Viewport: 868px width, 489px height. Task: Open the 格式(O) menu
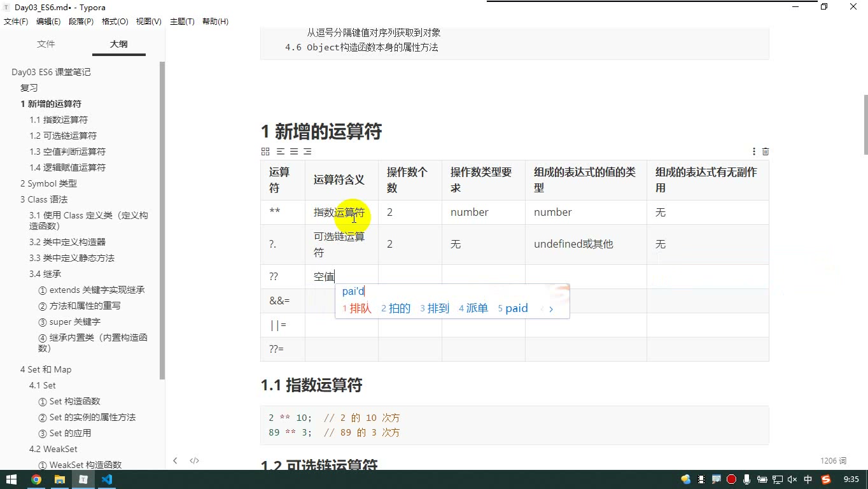tap(115, 21)
